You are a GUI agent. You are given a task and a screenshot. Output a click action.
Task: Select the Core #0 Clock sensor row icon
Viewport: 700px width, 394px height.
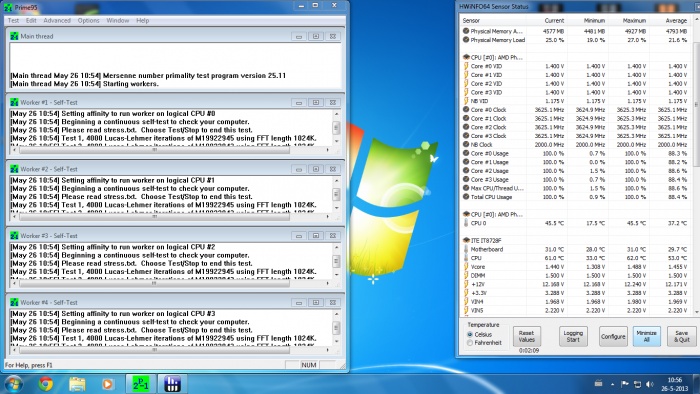coord(466,110)
